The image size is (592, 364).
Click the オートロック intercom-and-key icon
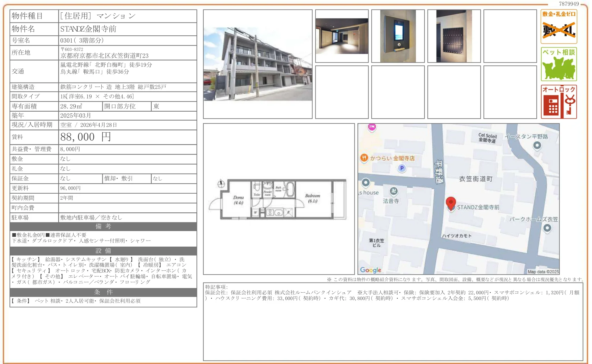tap(559, 102)
